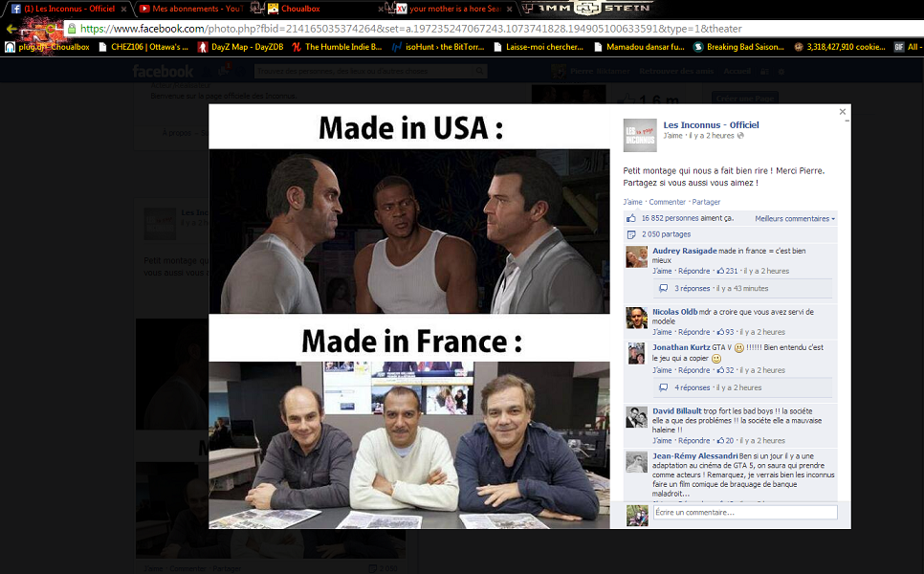924x574 pixels.
Task: Click the shares icon next to 2 050 partages
Action: coord(631,234)
